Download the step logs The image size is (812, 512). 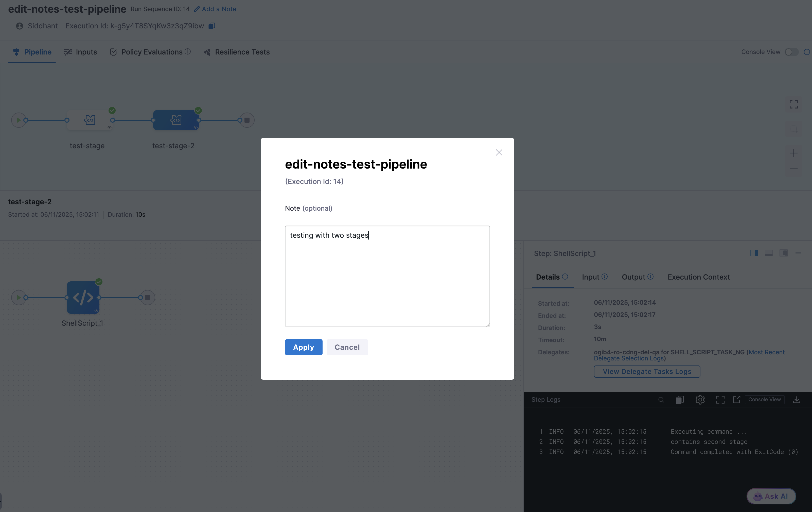[x=797, y=399]
